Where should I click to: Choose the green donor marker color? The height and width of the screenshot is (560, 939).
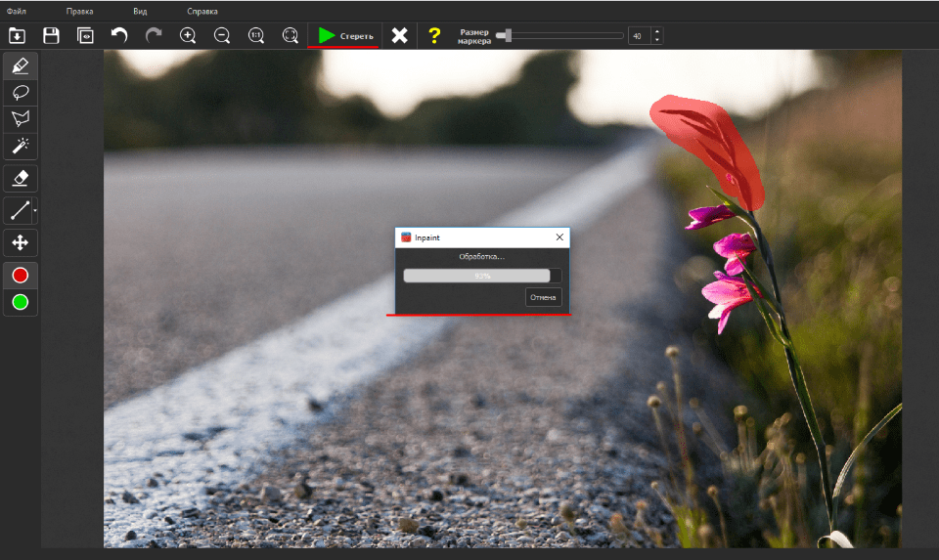tap(21, 302)
